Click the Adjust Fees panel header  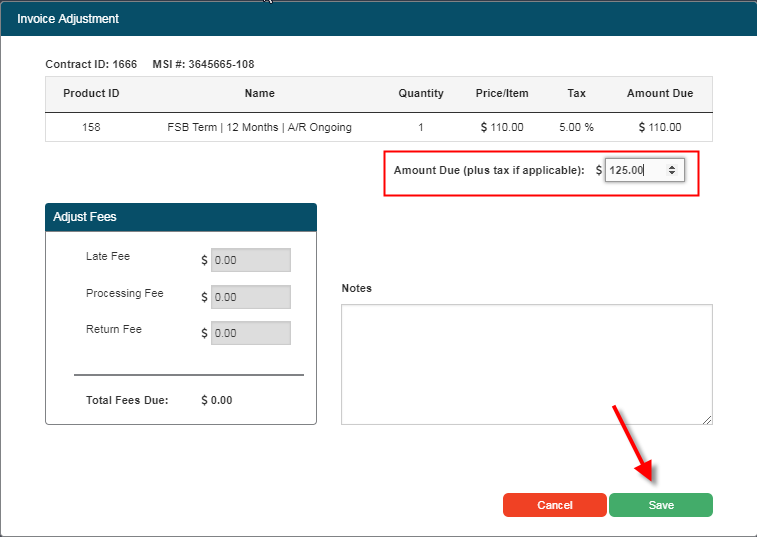[180, 217]
